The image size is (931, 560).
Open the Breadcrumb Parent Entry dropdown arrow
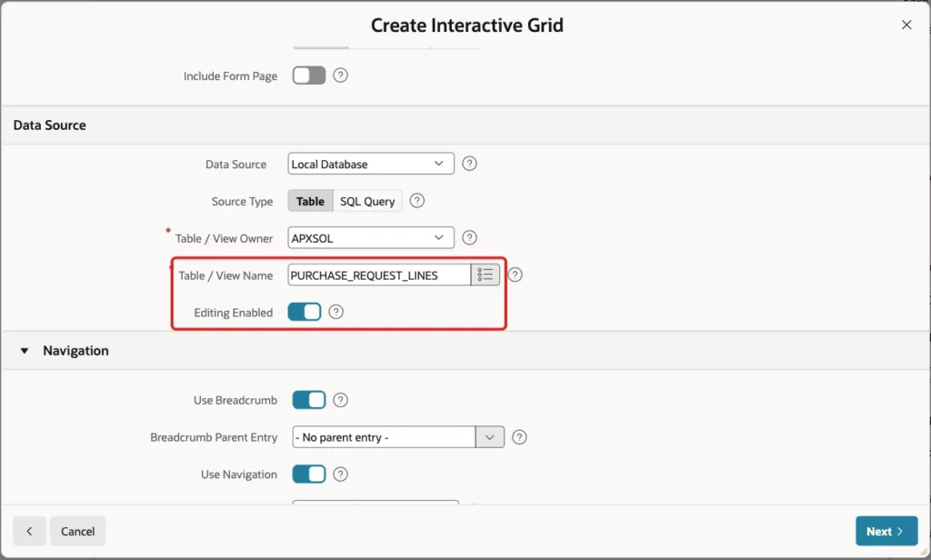click(x=490, y=437)
